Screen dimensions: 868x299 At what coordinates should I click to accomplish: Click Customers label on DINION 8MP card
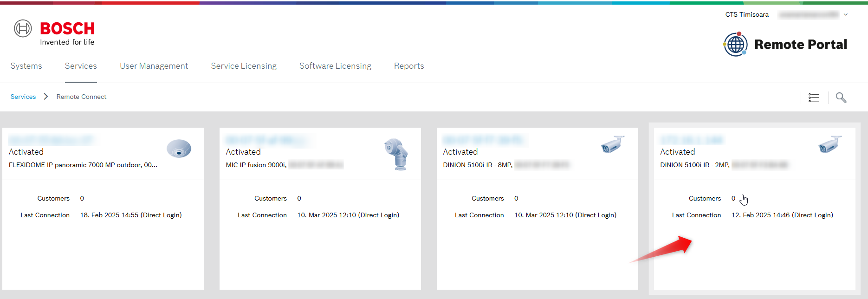[488, 198]
